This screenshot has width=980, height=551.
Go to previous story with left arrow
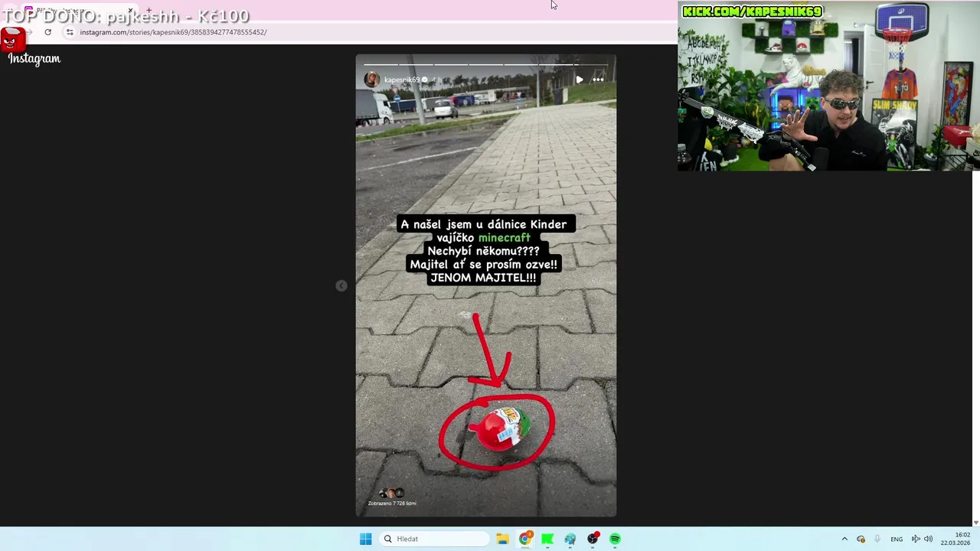tap(341, 286)
